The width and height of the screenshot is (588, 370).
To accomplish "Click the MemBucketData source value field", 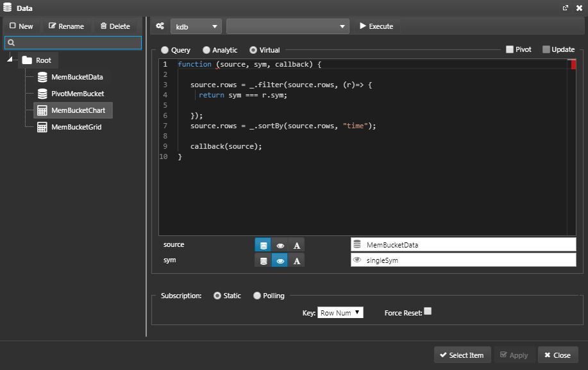I will (463, 245).
